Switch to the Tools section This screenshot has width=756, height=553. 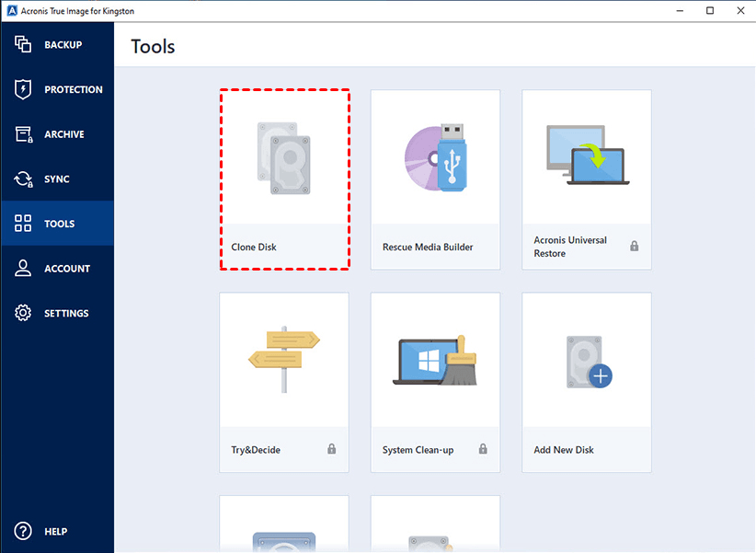(56, 223)
